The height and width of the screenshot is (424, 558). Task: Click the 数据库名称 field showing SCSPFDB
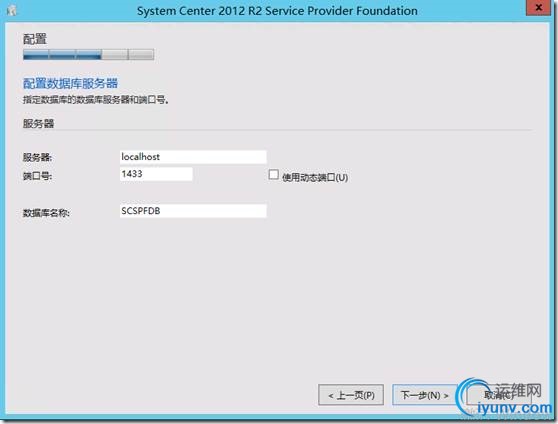point(193,211)
